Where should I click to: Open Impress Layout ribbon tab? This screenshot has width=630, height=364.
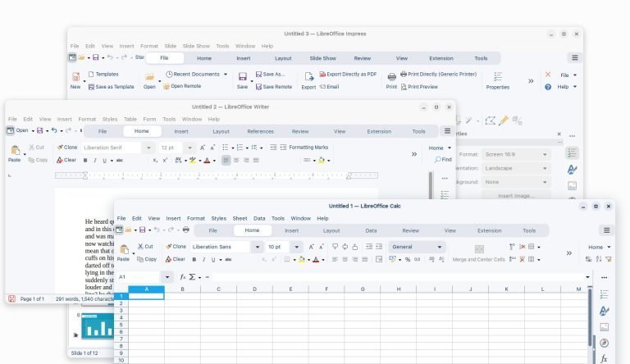283,58
